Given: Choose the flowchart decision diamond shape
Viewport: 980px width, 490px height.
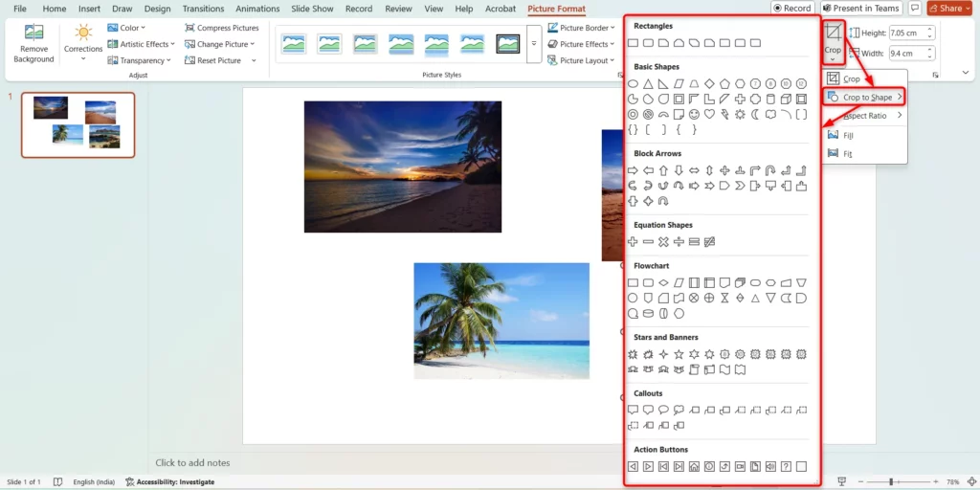Looking at the screenshot, I should (x=663, y=282).
